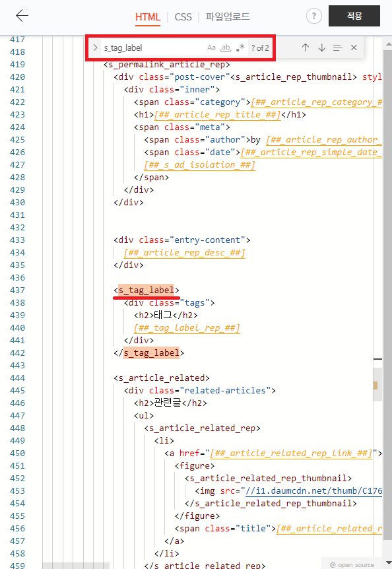Click "tags" class value on line 438
Image resolution: width=392 pixels, height=569 pixels.
(195, 303)
